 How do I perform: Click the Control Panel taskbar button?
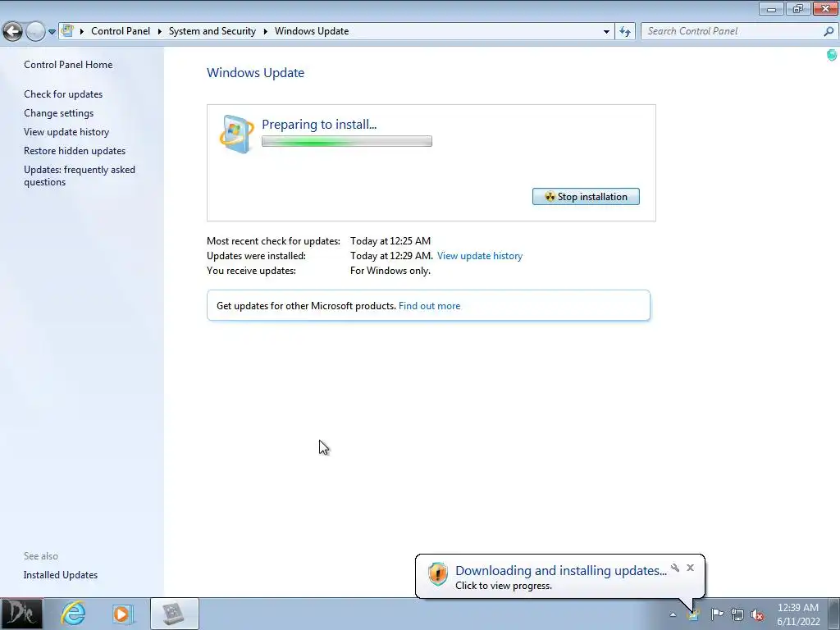point(175,614)
